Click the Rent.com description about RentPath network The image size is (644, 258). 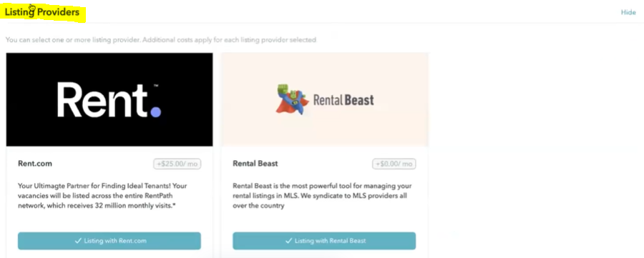102,196
